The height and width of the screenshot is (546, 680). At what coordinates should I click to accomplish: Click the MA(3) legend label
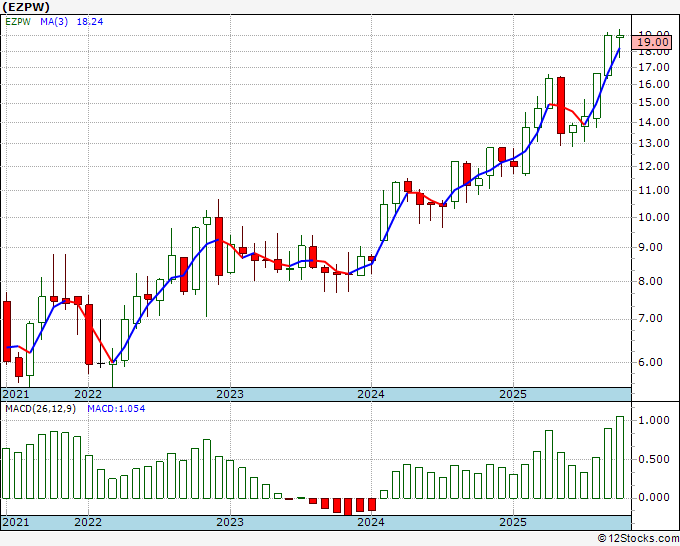coord(54,22)
